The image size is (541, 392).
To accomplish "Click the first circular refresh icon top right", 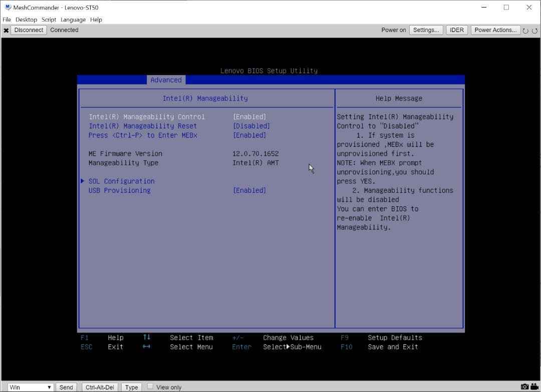I will (x=525, y=31).
